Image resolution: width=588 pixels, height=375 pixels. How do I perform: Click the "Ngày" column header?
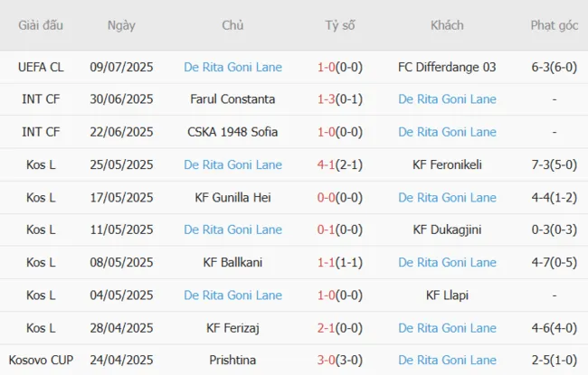tap(121, 25)
